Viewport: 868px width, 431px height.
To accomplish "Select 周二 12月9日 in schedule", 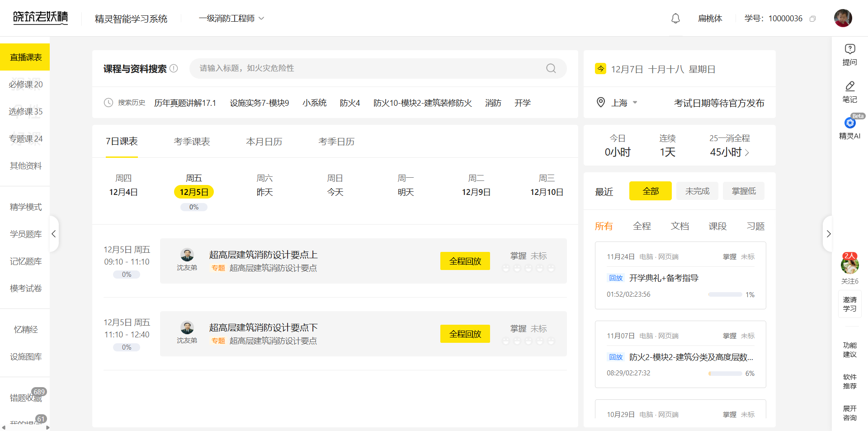I will (x=476, y=185).
